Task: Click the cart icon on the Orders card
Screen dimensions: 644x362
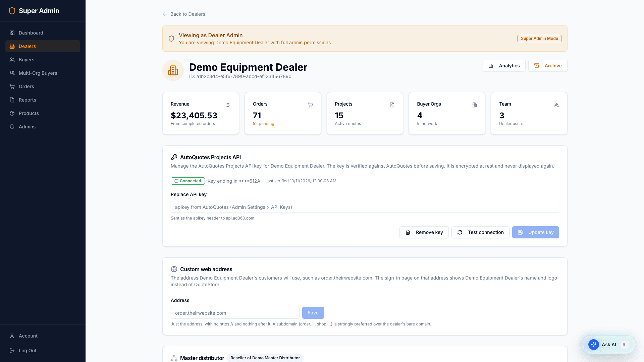Action: click(x=310, y=105)
